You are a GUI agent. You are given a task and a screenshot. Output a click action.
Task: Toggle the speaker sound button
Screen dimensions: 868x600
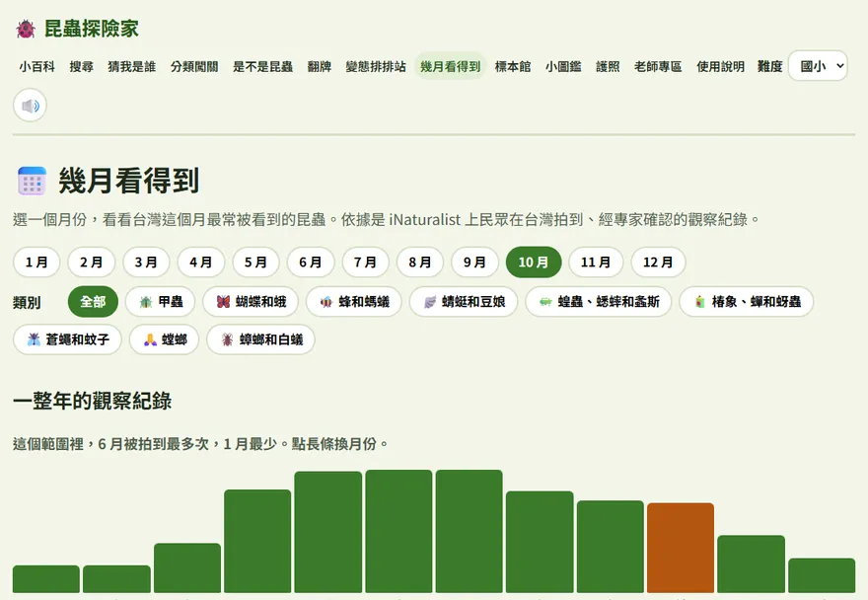pos(30,106)
